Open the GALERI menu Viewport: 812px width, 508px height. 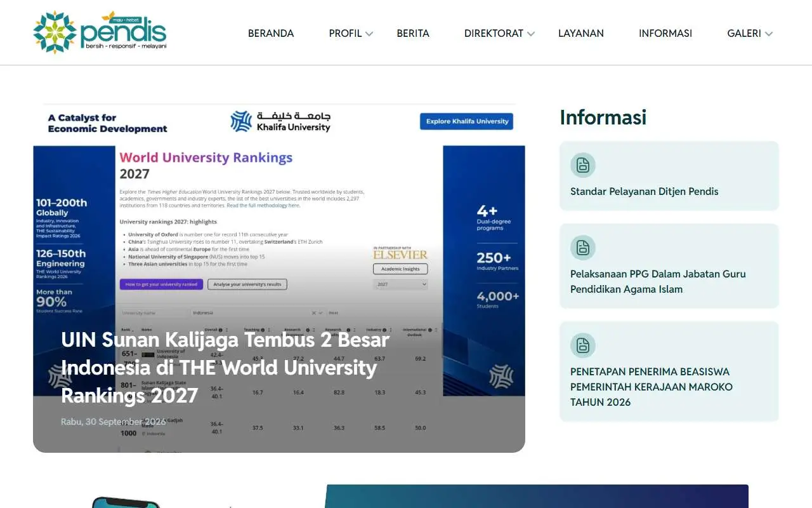coord(744,34)
